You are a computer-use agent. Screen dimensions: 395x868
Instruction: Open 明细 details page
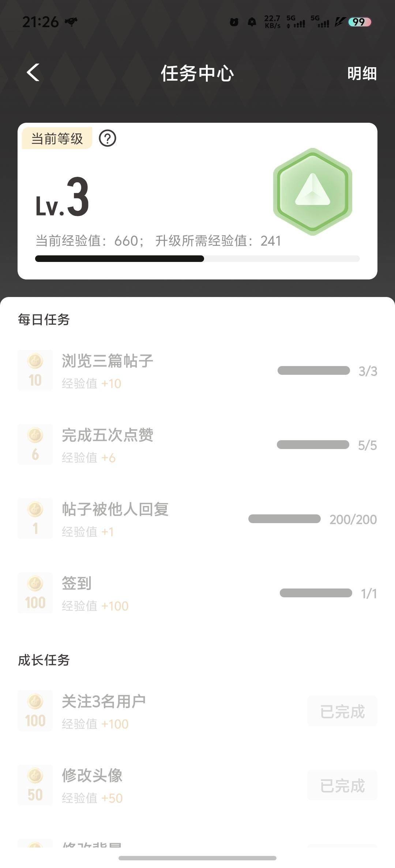[x=362, y=73]
